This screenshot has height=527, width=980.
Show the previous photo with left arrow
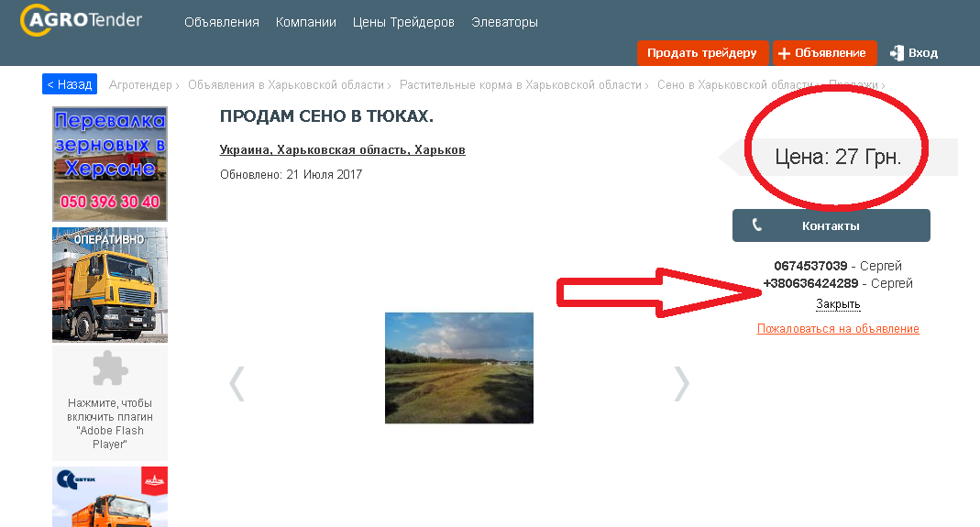tap(237, 383)
